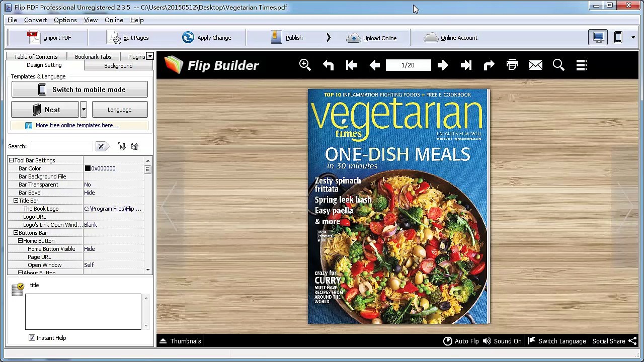Click the Flip Builder logo
644x362 pixels.
click(x=211, y=65)
